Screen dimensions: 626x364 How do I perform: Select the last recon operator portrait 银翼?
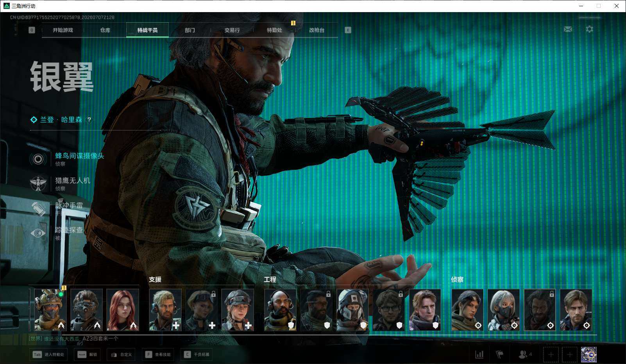pyautogui.click(x=576, y=310)
